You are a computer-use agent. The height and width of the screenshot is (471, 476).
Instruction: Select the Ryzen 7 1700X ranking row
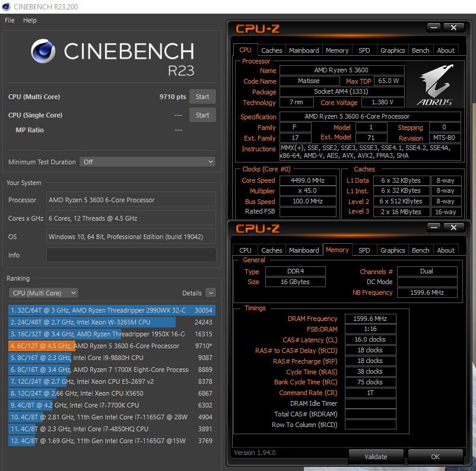coord(112,370)
